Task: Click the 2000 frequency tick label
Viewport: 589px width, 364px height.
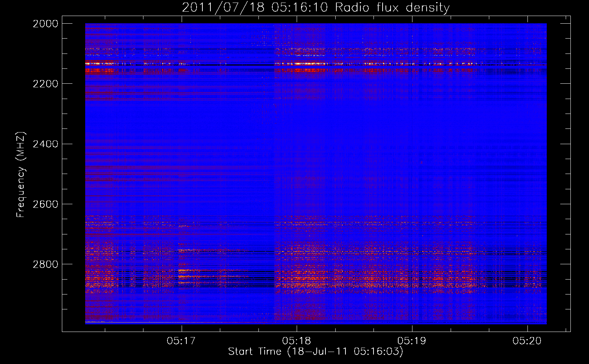Action: [46, 24]
